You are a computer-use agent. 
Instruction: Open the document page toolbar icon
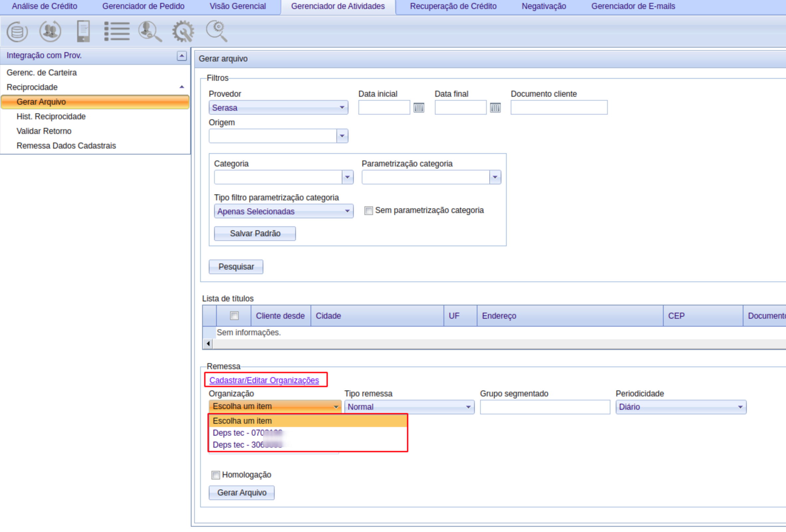(83, 31)
